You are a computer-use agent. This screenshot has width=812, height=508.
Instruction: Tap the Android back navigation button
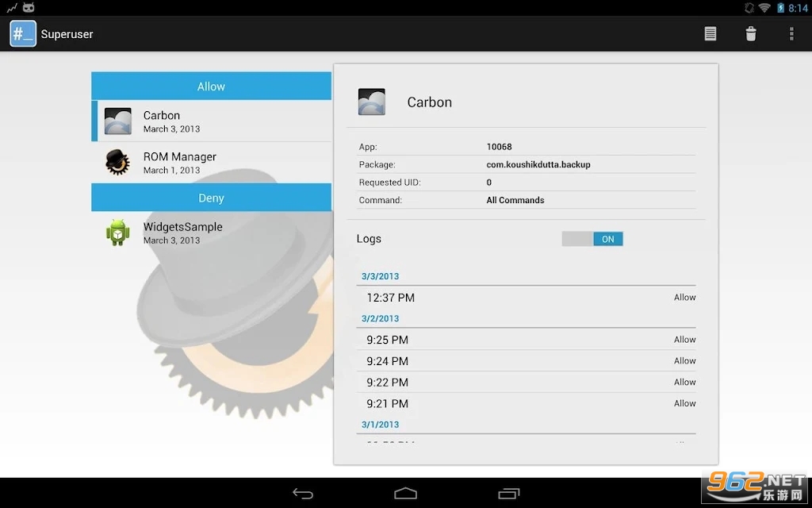click(303, 493)
